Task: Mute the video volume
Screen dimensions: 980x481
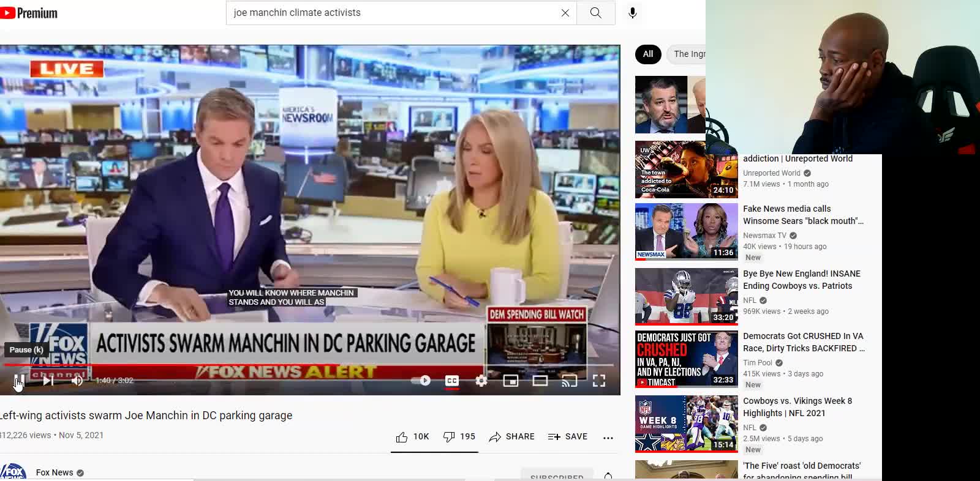Action: point(77,381)
